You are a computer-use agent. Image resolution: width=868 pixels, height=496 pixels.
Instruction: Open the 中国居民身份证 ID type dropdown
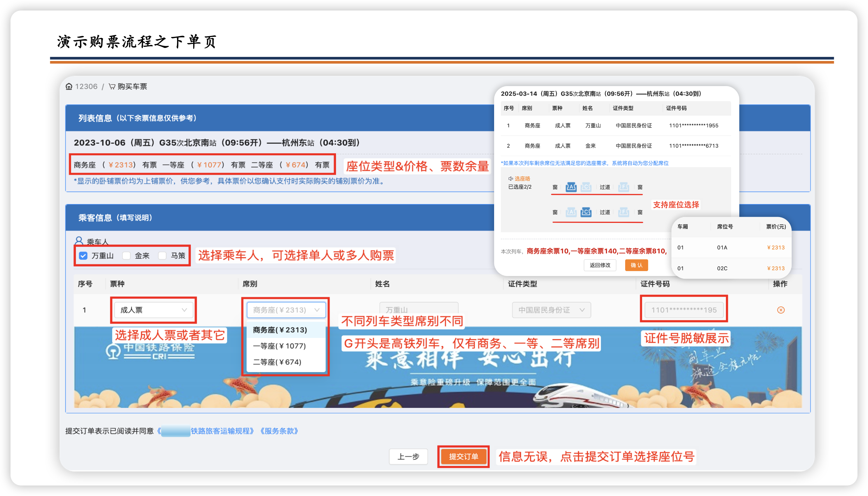pyautogui.click(x=552, y=310)
